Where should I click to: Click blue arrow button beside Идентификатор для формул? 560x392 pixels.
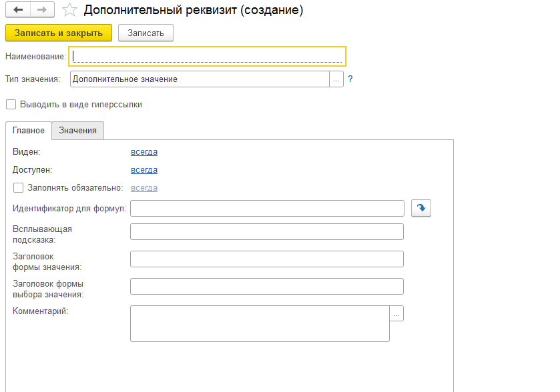(421, 208)
